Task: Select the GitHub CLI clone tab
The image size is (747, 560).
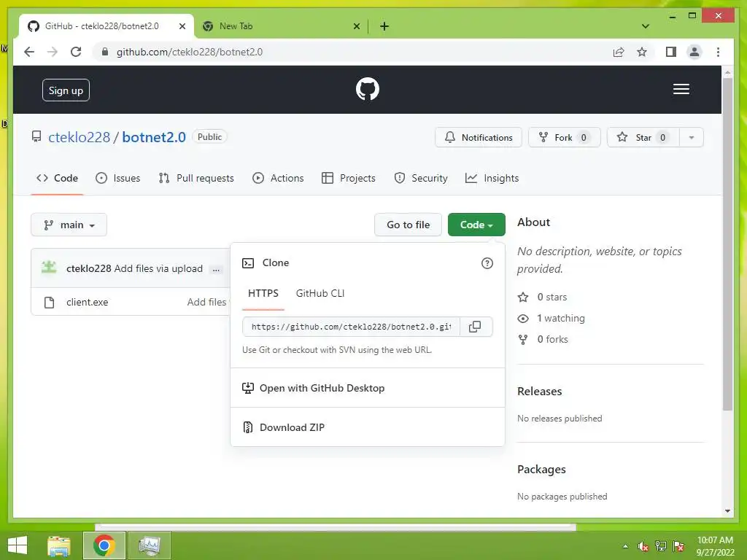Action: tap(320, 293)
